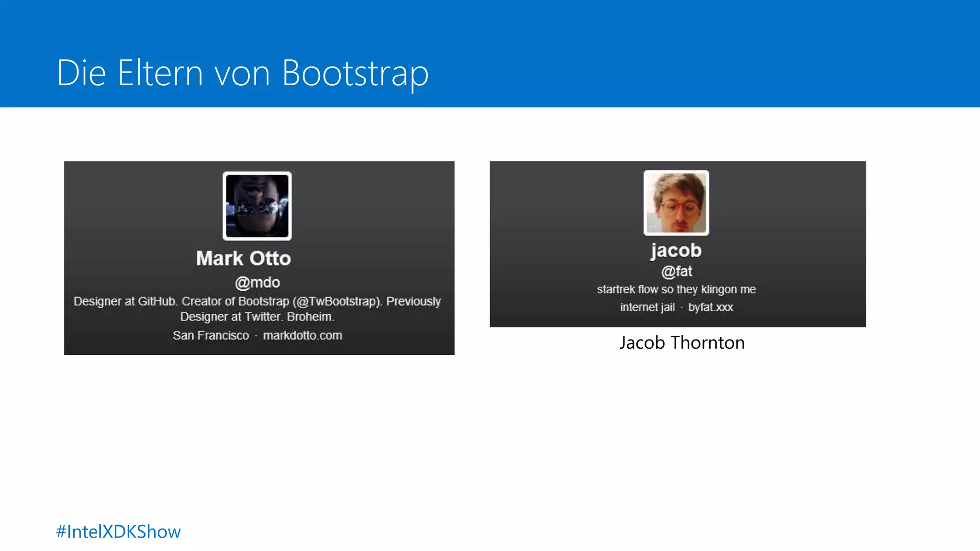This screenshot has height=551, width=980.
Task: Select the @fat Twitter handle
Action: pyautogui.click(x=677, y=272)
